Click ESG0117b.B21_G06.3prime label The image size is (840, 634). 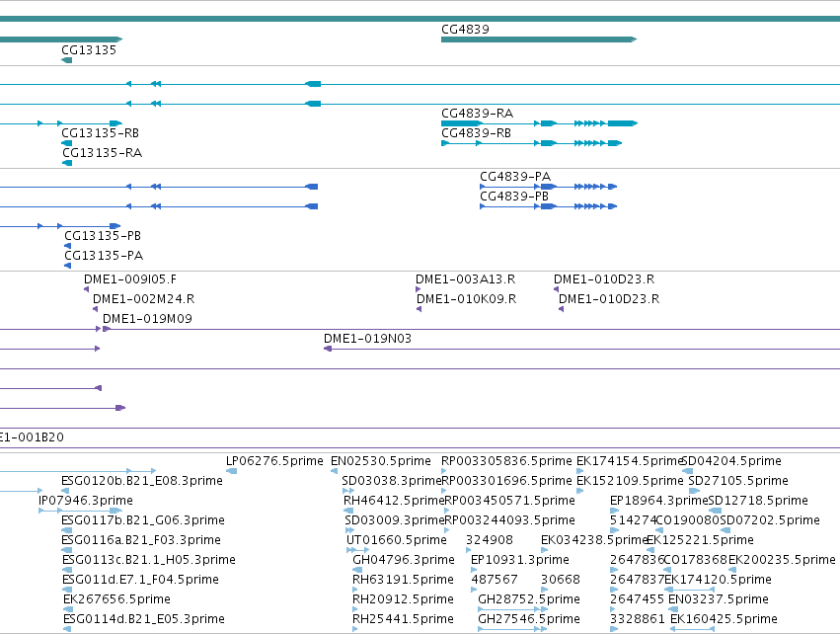(143, 520)
